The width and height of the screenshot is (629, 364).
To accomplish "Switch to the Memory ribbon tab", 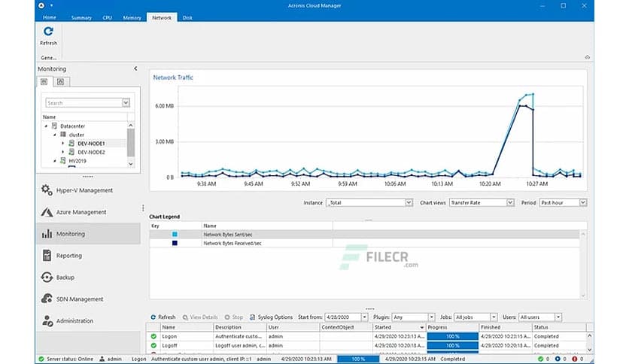I will [x=132, y=17].
